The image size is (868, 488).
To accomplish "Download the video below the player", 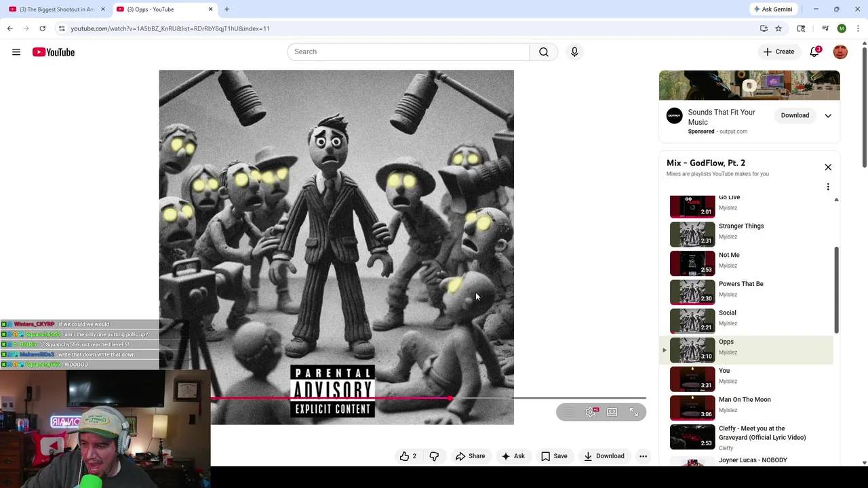I will 604,456.
